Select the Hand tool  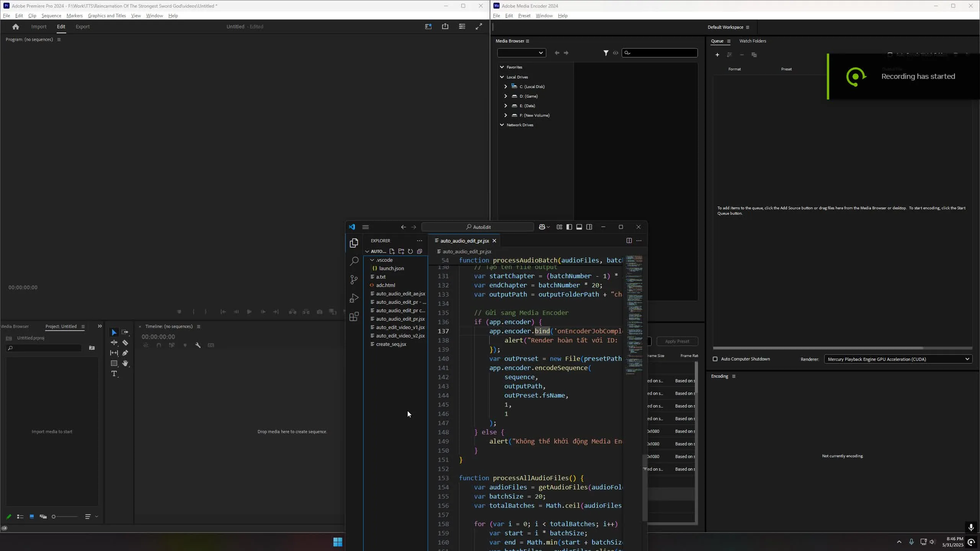click(125, 364)
